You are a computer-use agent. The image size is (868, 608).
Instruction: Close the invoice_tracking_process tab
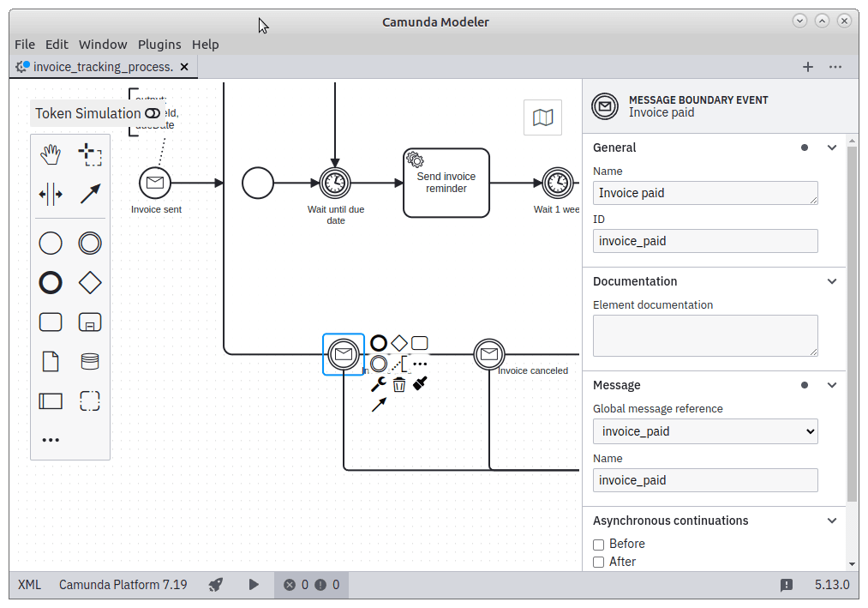(x=184, y=67)
